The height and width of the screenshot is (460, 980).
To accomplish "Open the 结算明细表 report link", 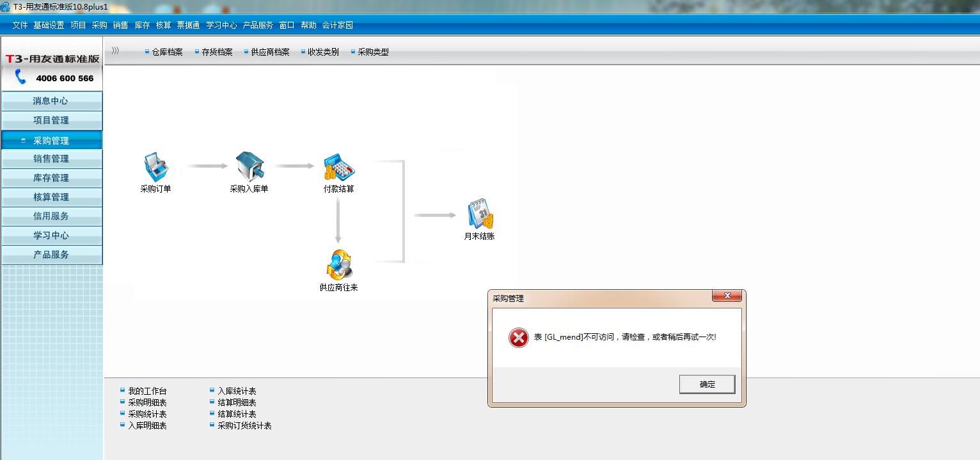I will (x=237, y=402).
